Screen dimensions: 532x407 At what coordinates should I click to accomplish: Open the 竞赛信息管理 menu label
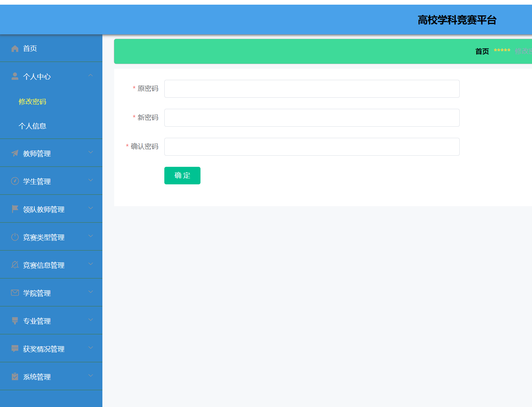click(x=44, y=265)
